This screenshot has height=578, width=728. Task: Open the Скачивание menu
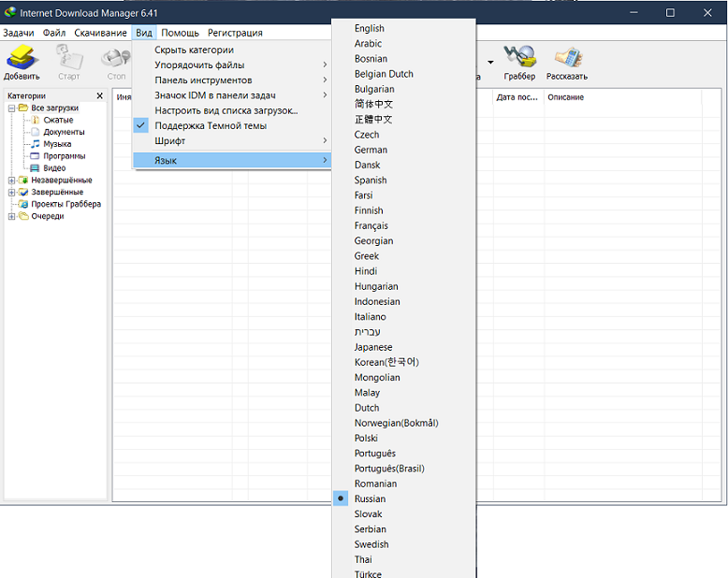point(100,33)
